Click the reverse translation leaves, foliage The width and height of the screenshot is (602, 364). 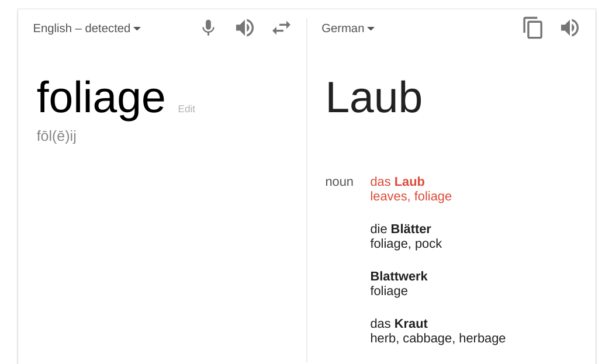[x=411, y=196]
